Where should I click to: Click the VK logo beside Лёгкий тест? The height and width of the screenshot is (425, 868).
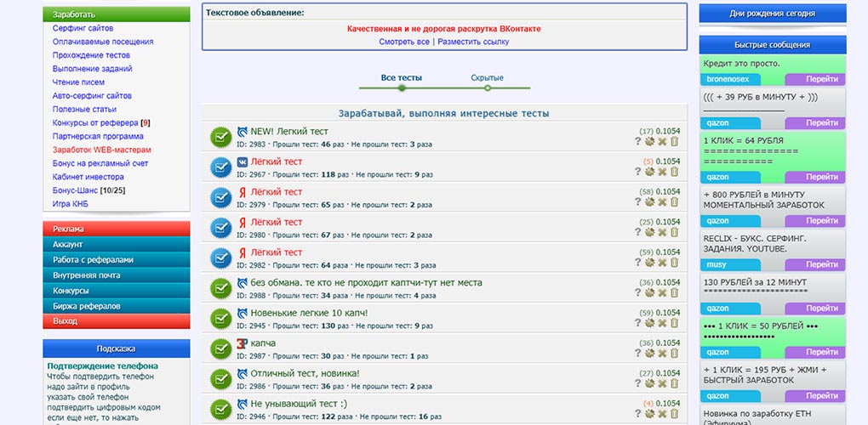[243, 162]
